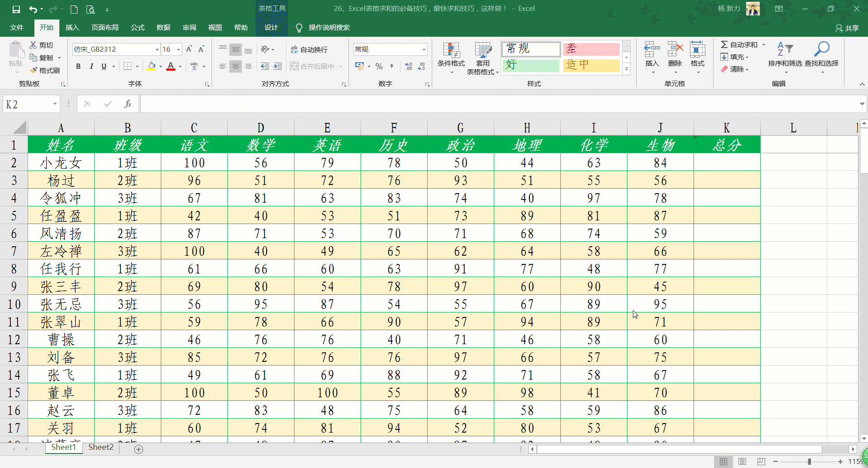Expand the formula bar
The image size is (868, 468).
(862, 104)
